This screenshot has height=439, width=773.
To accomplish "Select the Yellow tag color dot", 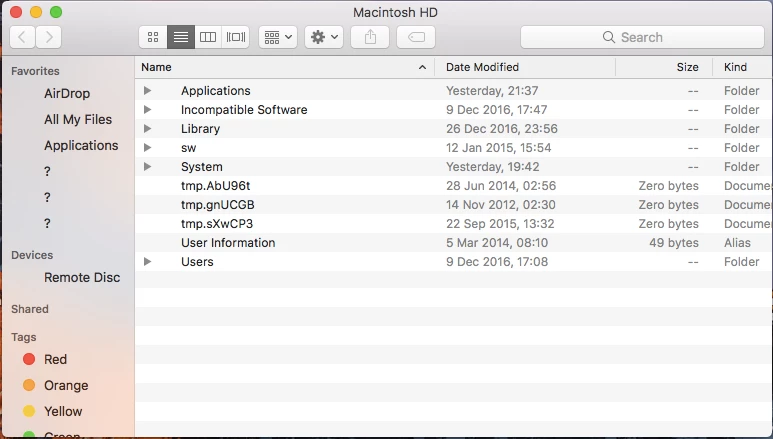I will point(29,411).
